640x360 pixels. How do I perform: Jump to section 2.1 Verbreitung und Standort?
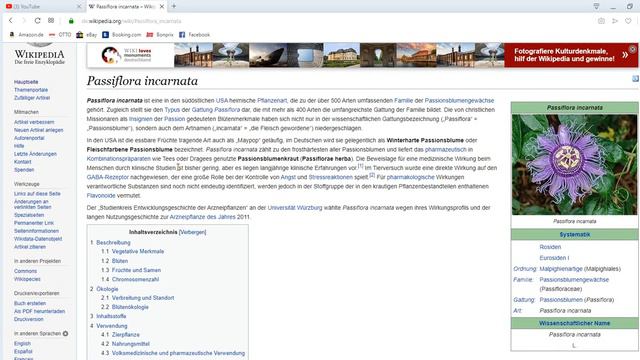143,298
